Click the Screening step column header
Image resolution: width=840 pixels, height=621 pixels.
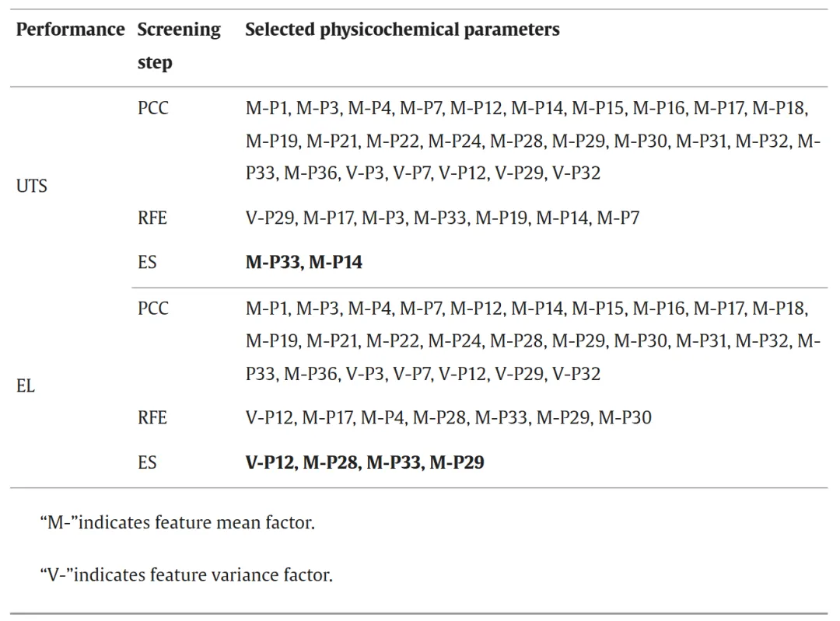179,46
